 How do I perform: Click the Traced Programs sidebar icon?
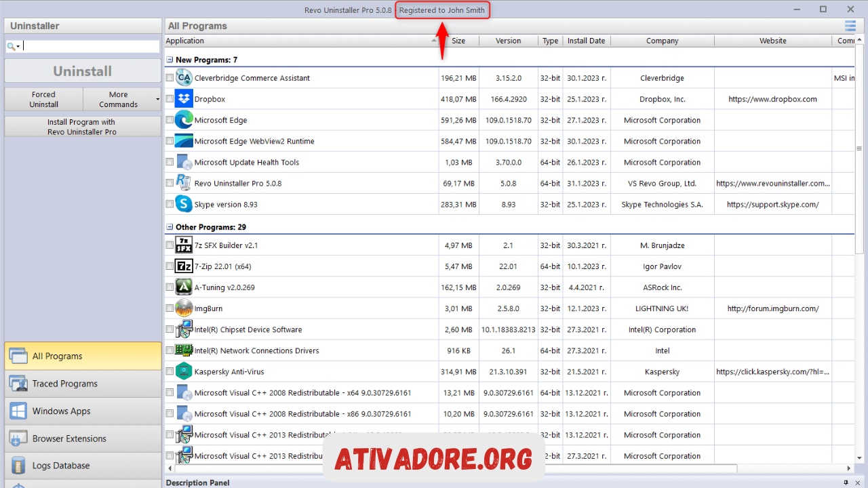point(18,384)
